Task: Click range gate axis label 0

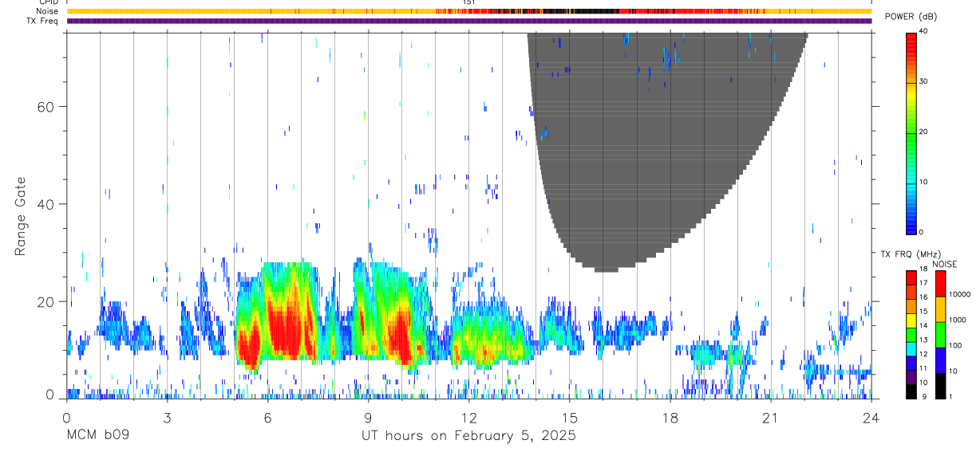Action: (49, 395)
